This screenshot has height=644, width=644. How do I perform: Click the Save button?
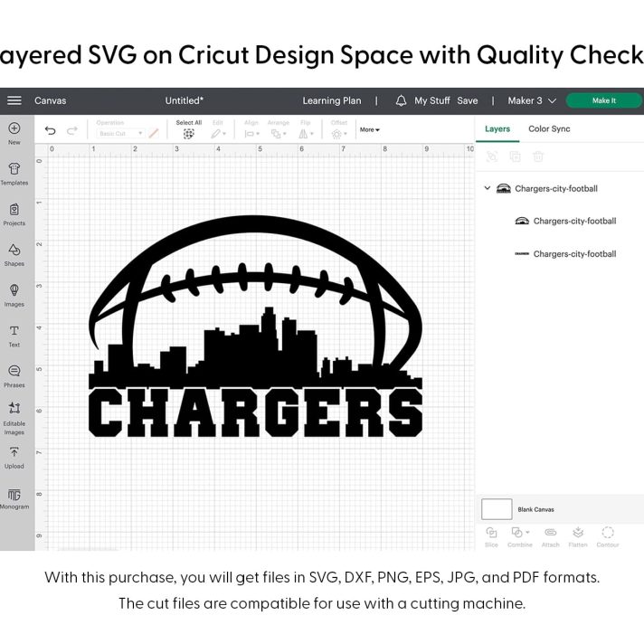coord(468,100)
